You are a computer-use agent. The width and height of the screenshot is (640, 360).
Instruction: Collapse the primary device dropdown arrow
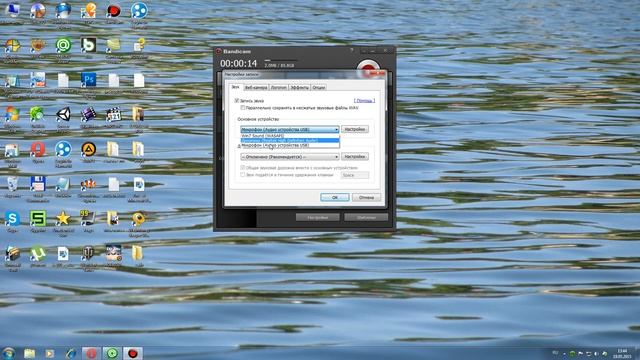point(336,129)
